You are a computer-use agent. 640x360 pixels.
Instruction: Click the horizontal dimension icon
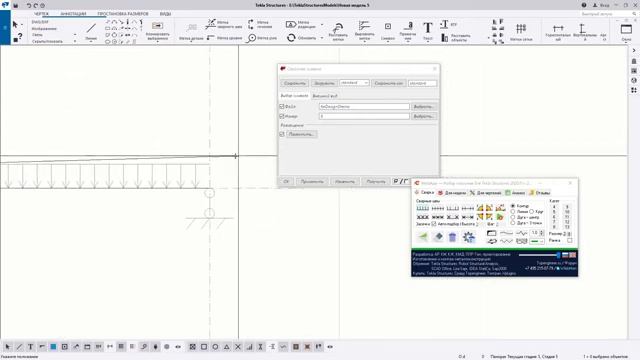click(x=558, y=28)
